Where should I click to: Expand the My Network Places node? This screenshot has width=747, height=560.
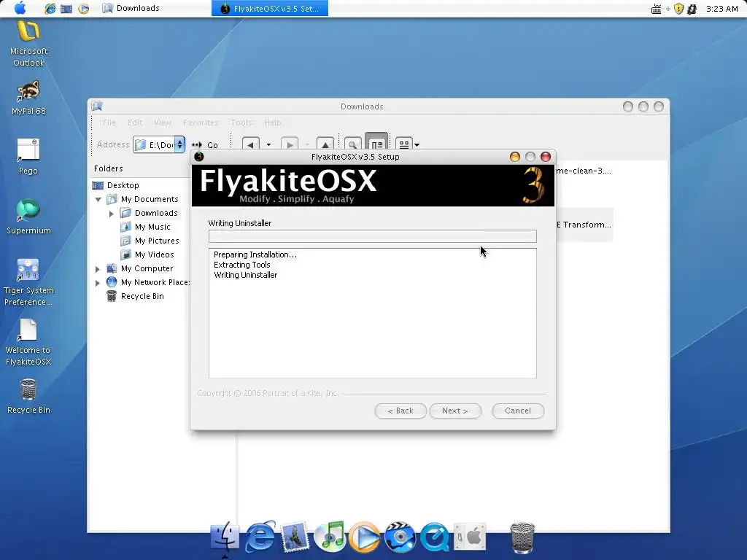[98, 283]
